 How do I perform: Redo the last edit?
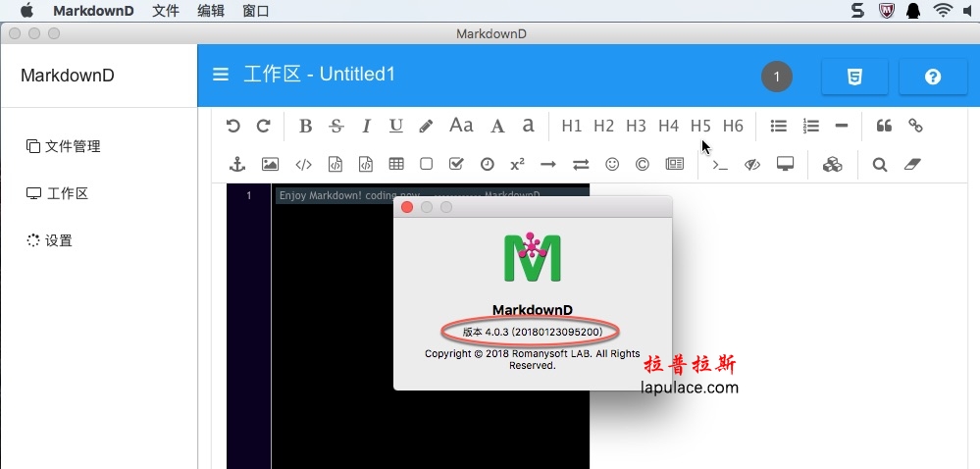click(x=264, y=126)
